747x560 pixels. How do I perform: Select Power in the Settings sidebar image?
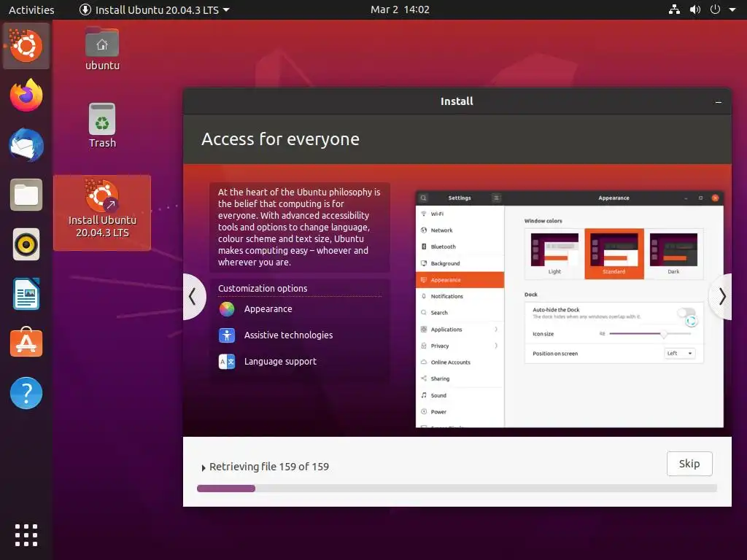click(x=460, y=412)
